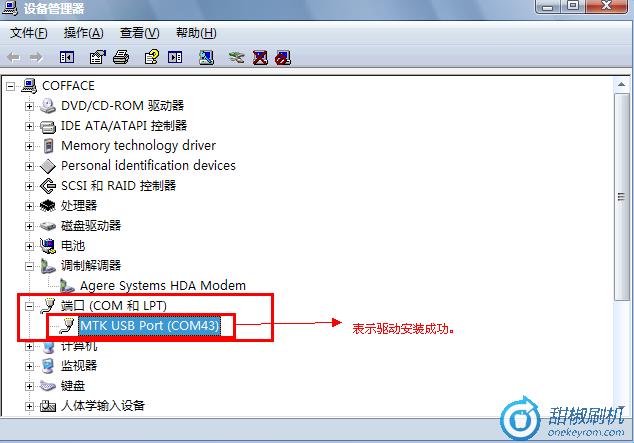Click the Back arrow in toolbar

click(x=14, y=57)
